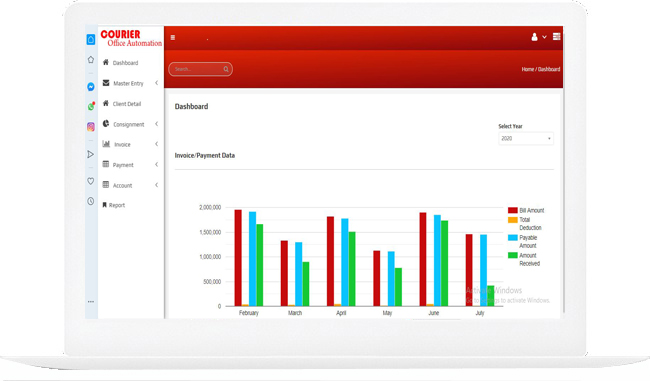Open the clock history sidebar icon
This screenshot has height=381, width=650.
pyautogui.click(x=91, y=201)
